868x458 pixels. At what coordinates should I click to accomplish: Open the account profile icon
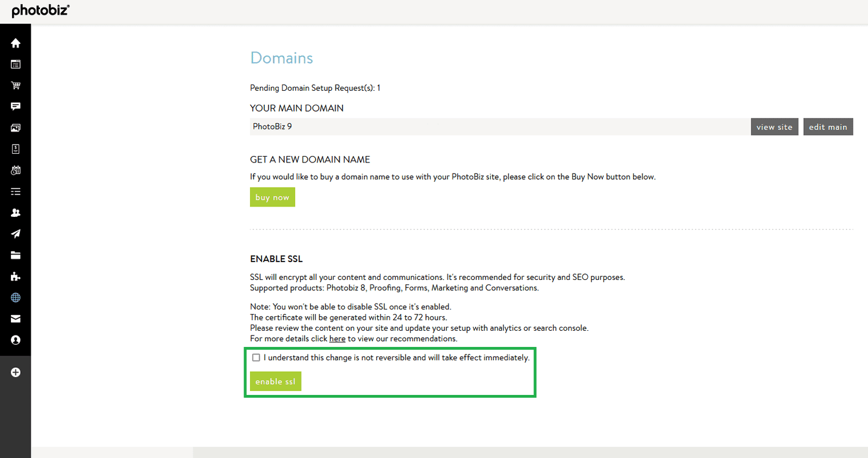click(x=15, y=340)
